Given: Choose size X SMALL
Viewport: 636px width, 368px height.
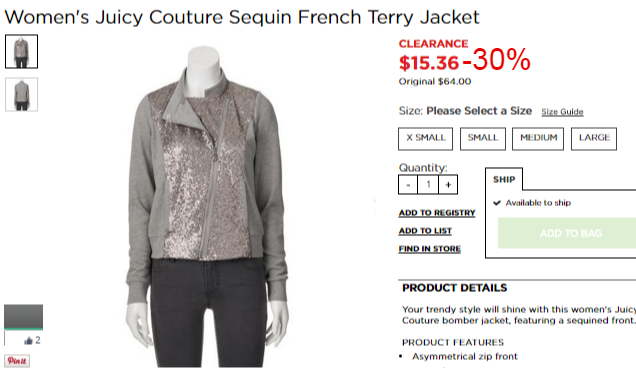Looking at the screenshot, I should [x=425, y=139].
